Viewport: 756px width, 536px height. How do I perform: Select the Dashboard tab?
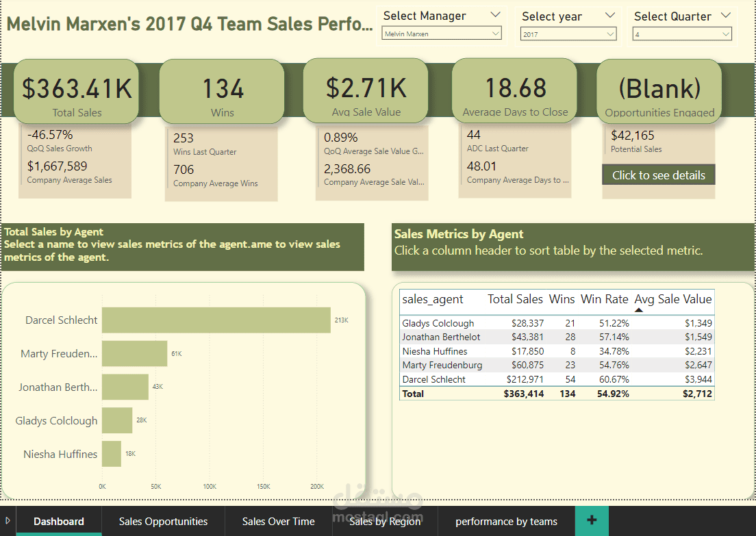point(58,521)
